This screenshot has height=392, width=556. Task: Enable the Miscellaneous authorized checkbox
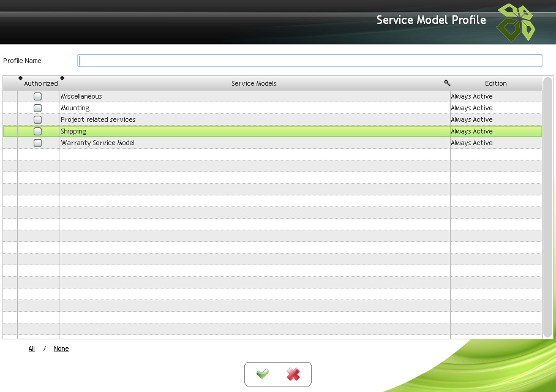click(38, 96)
